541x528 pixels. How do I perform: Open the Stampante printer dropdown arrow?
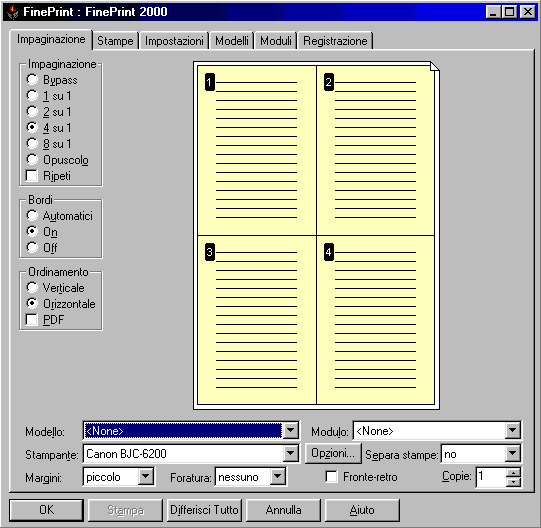click(291, 453)
